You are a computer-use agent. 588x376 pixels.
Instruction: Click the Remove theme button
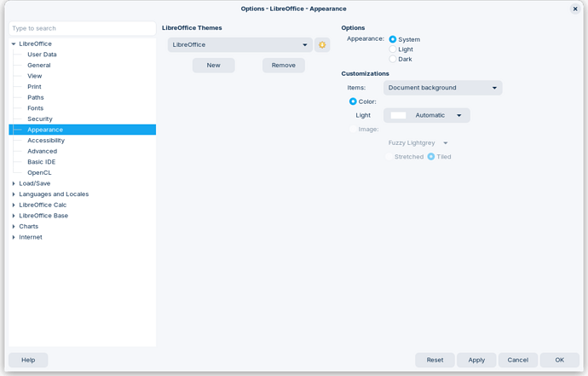284,66
